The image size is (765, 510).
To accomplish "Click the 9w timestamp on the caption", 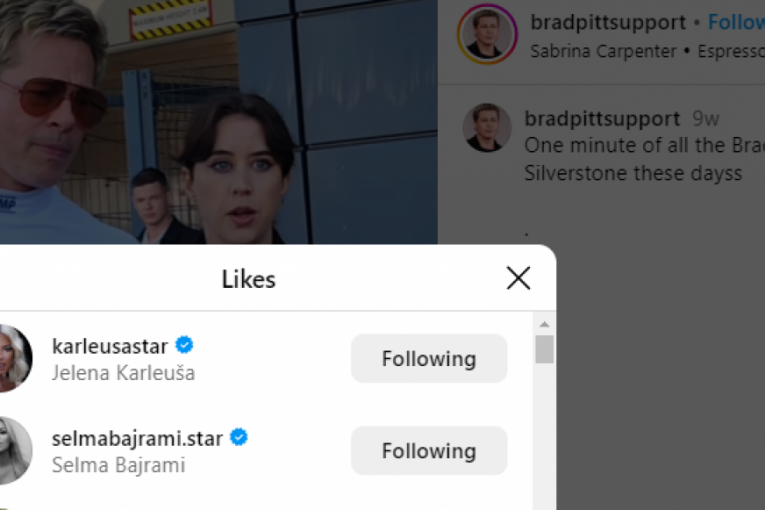I will 706,119.
